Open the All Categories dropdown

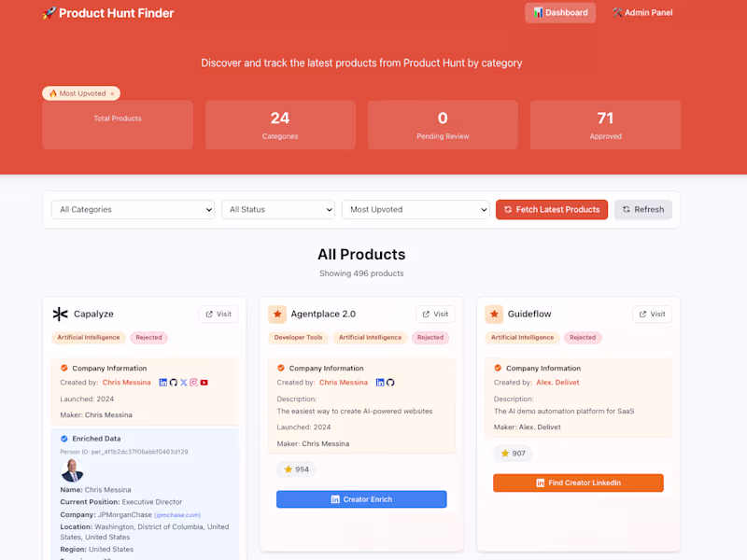tap(133, 209)
